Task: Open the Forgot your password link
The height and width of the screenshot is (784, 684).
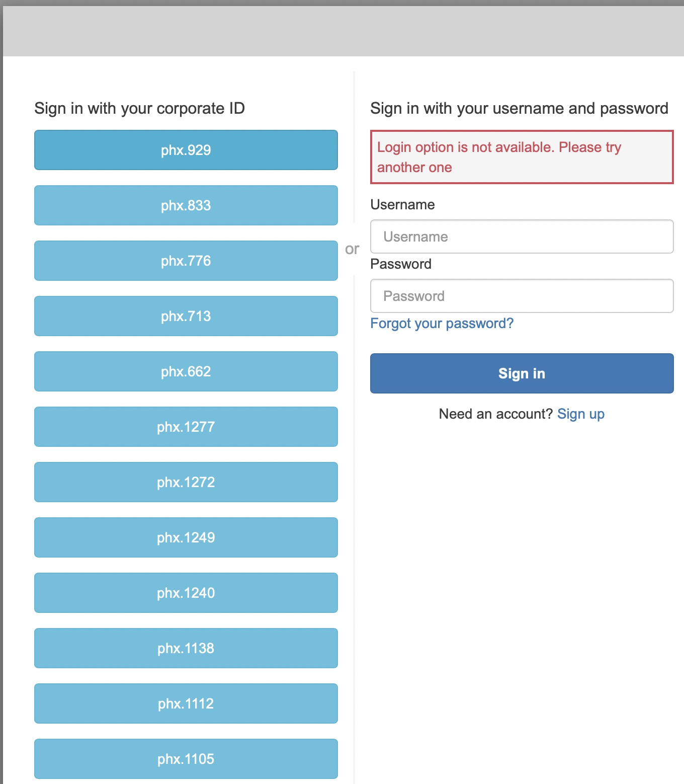Action: coord(442,323)
